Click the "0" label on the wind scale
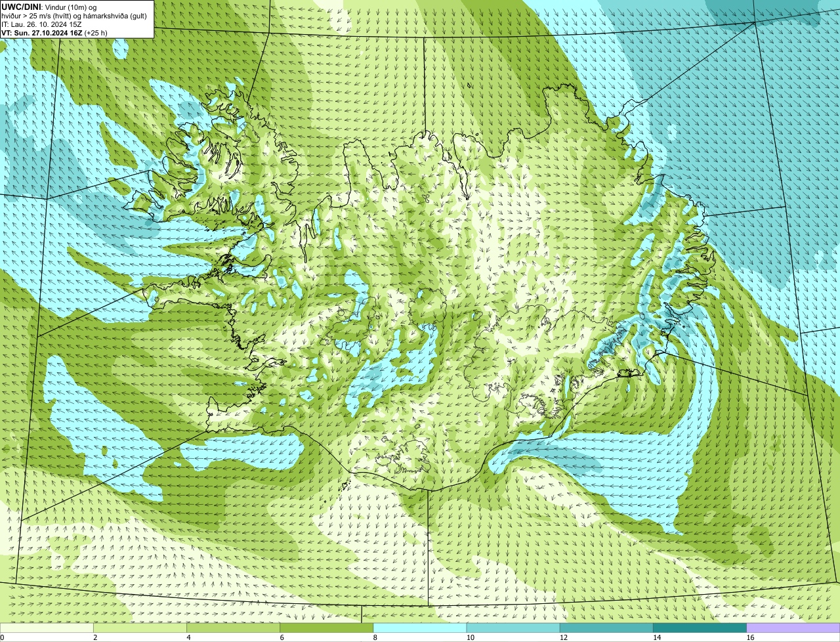Screen dimensions: 840x642 [3, 637]
